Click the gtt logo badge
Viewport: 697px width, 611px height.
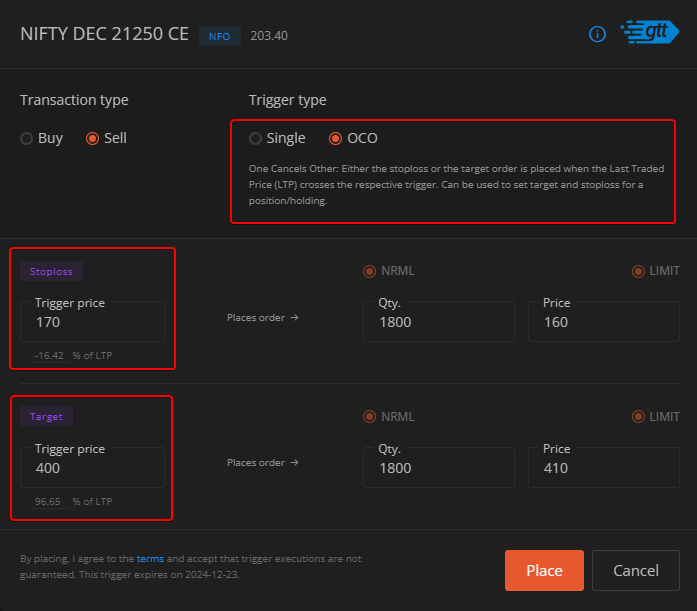click(650, 32)
